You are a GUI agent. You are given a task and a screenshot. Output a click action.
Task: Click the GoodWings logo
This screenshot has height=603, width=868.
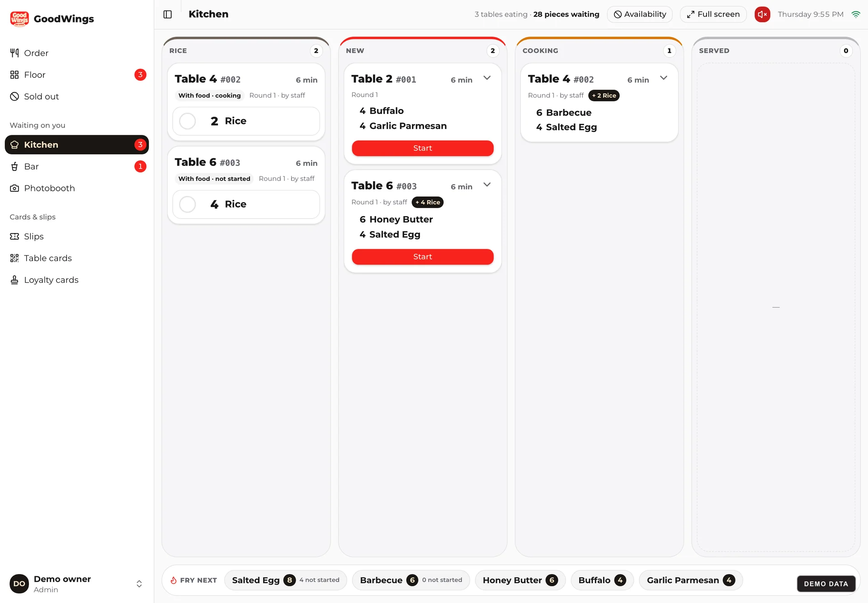(x=19, y=19)
